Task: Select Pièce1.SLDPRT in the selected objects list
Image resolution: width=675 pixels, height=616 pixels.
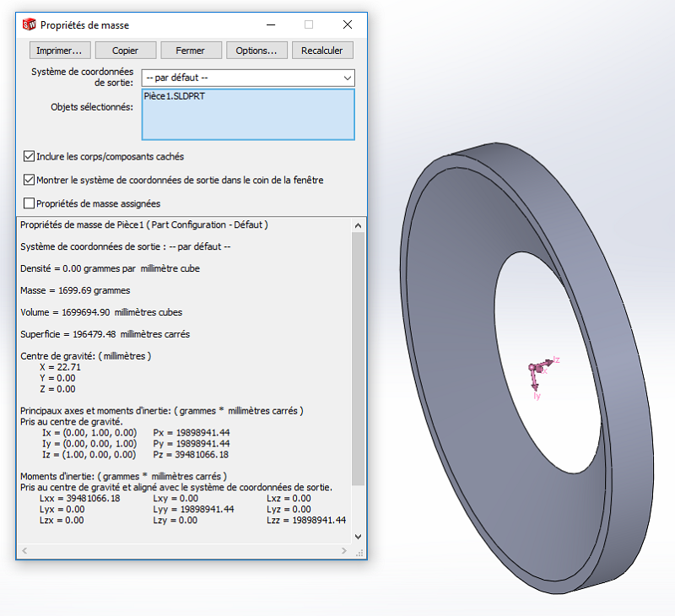Action: (x=175, y=96)
